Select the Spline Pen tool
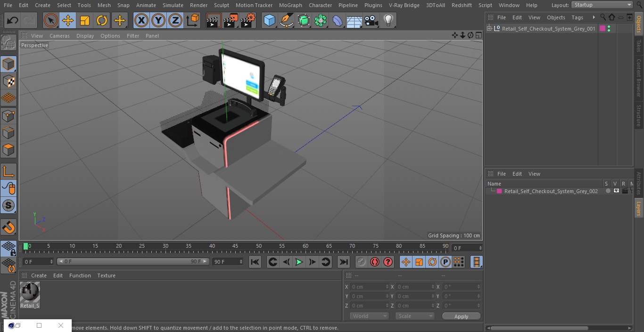This screenshot has width=644, height=332. (287, 21)
